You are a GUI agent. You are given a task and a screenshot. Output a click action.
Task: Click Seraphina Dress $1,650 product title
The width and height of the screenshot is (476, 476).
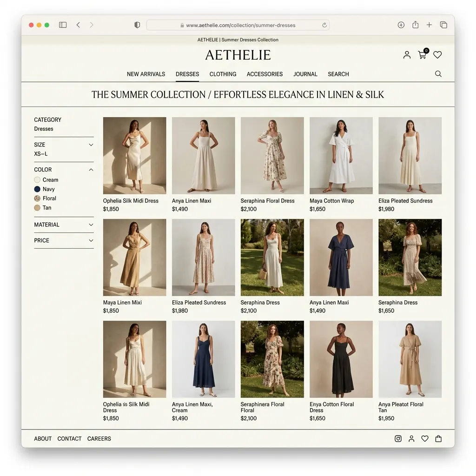point(398,302)
